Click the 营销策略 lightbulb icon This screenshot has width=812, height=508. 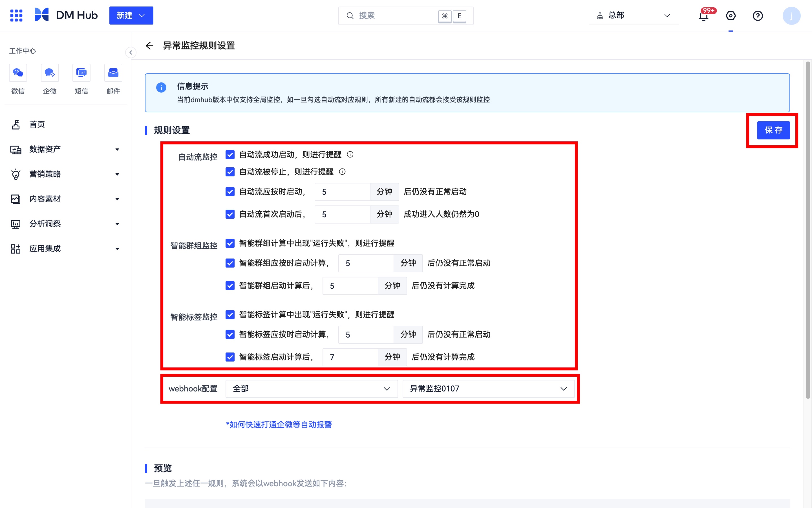(16, 174)
